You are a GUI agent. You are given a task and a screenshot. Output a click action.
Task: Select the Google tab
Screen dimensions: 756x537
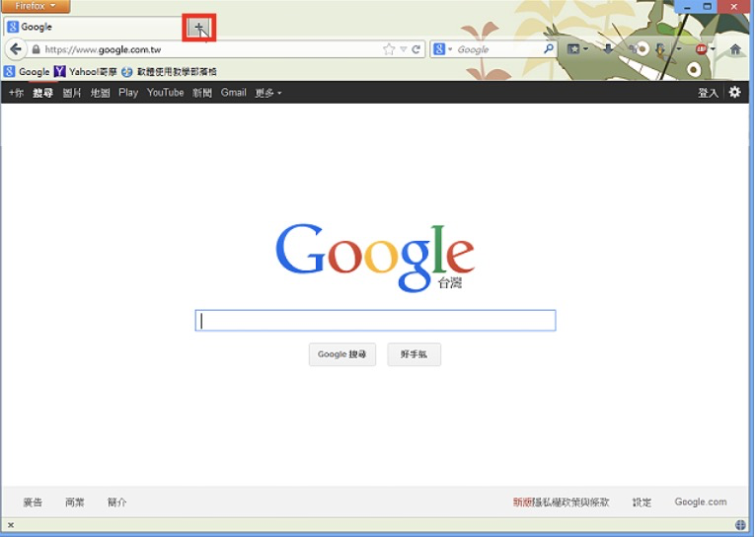[94, 27]
